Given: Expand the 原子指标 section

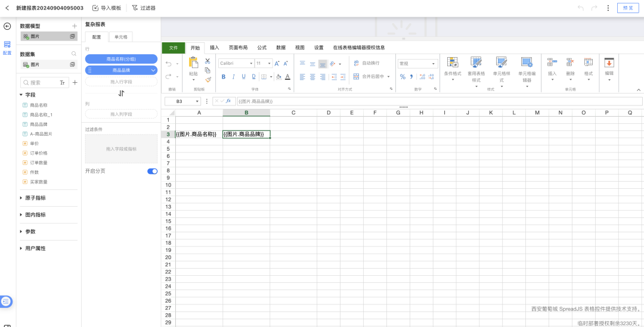Looking at the screenshot, I should point(21,198).
